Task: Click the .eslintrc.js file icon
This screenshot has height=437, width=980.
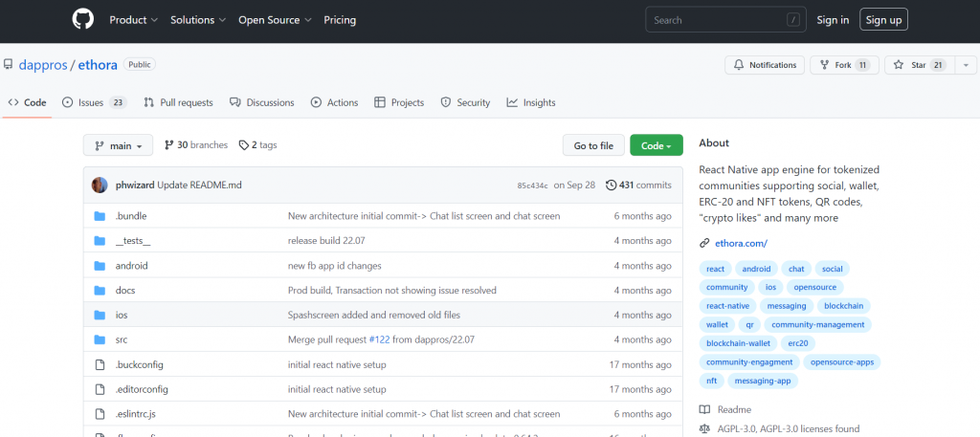Action: coord(100,414)
